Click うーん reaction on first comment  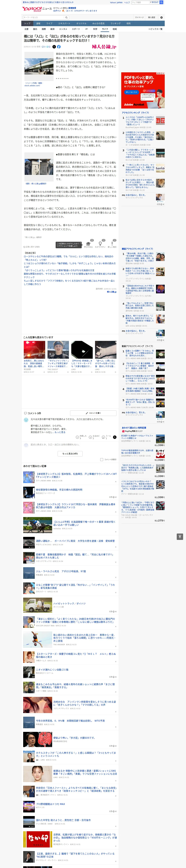coord(107,437)
